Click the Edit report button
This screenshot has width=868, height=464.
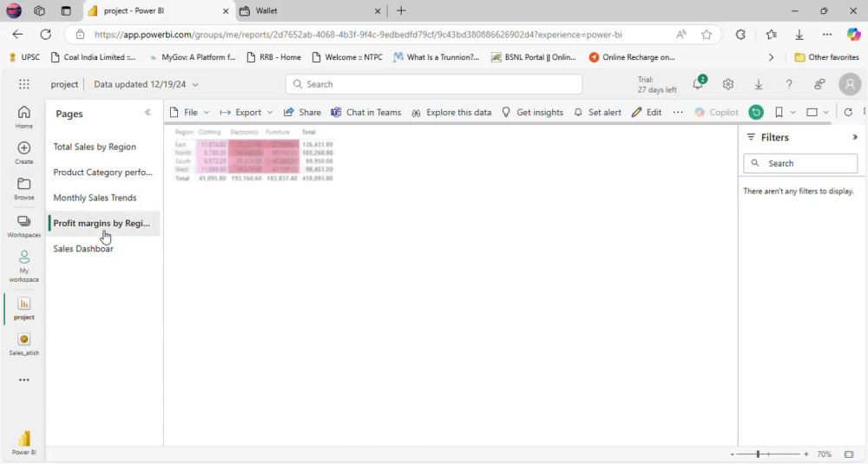click(x=647, y=112)
